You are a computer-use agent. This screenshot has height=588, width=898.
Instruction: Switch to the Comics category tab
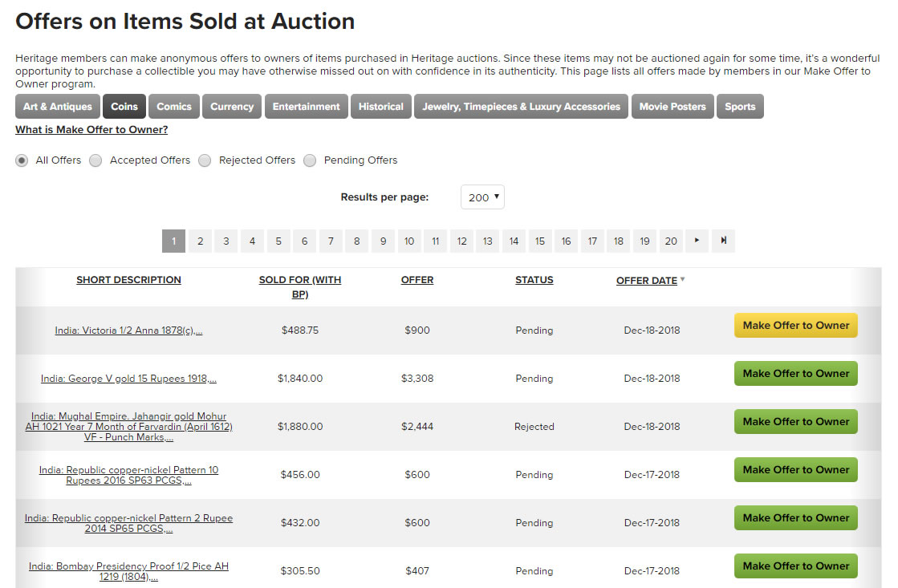coord(174,107)
